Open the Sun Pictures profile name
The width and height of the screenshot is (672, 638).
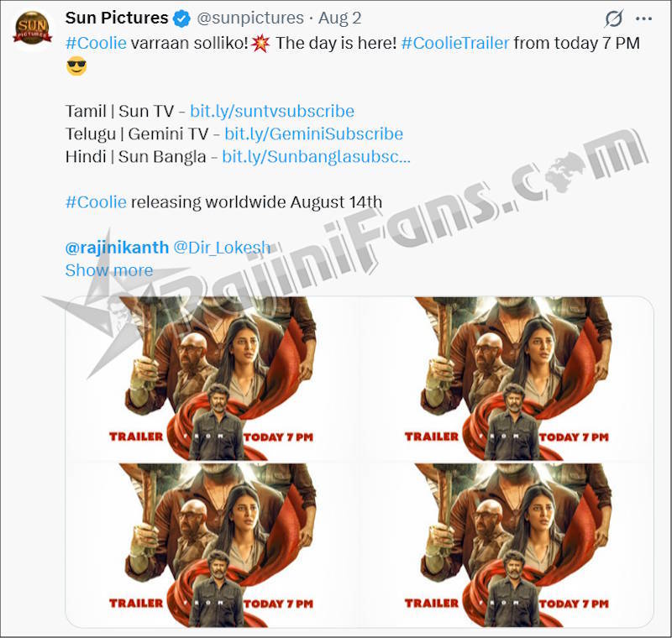[117, 18]
